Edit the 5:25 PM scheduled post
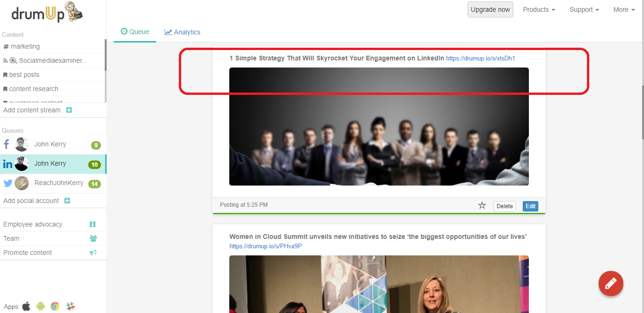The image size is (644, 313). (530, 206)
